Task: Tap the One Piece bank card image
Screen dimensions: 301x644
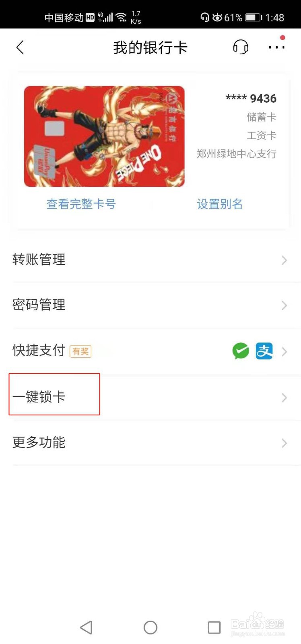Action: (104, 136)
